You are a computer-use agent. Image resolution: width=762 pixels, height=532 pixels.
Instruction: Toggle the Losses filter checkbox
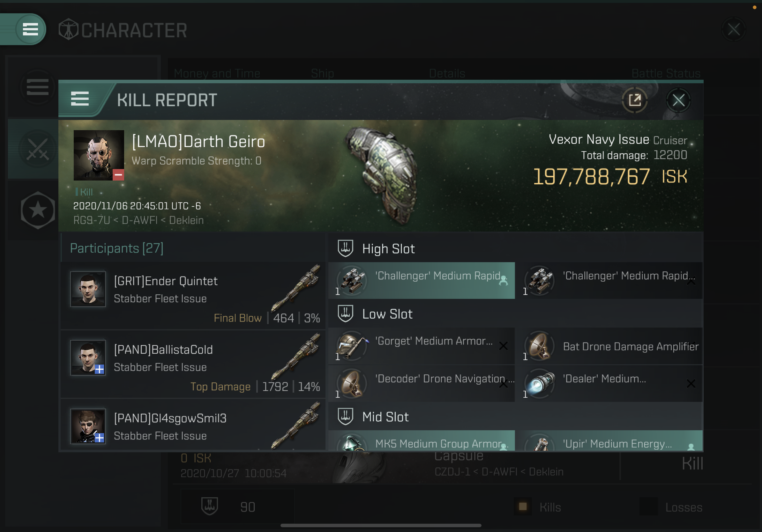(x=648, y=506)
